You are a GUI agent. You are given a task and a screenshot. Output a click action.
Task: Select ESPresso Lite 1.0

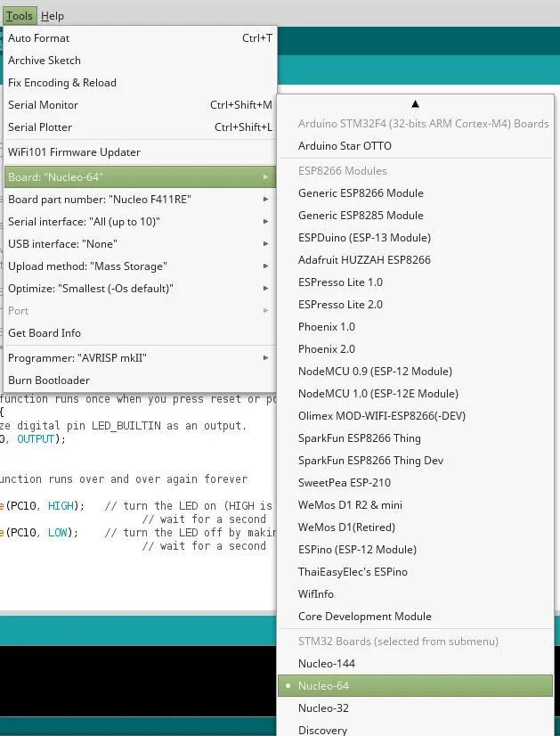416,282
